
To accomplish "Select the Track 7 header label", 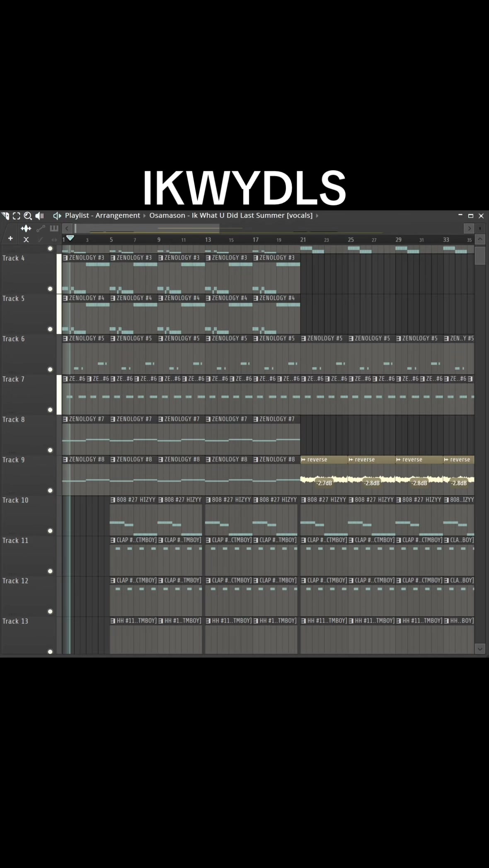I will (14, 379).
